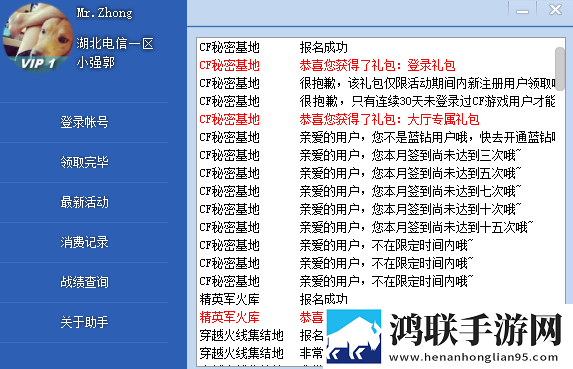Select the red 大厅专属礼包 row
This screenshot has width=573, height=369.
click(376, 119)
